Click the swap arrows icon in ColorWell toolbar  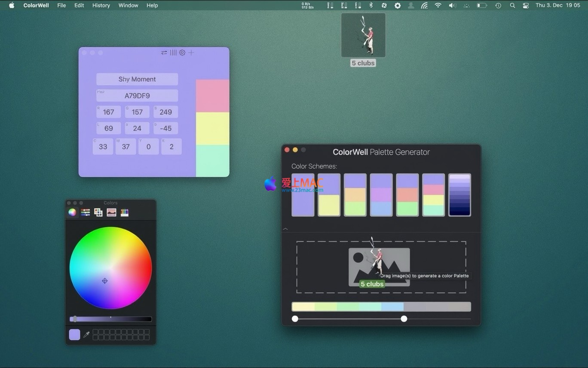click(x=164, y=52)
